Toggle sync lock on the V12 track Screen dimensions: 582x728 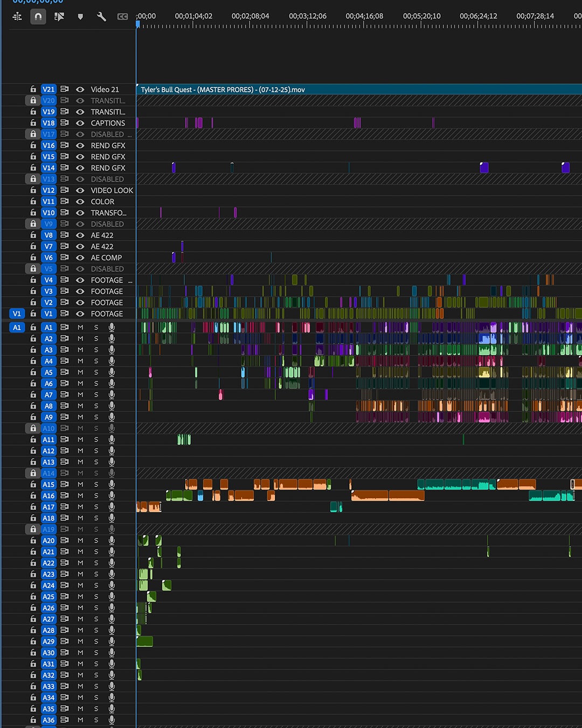65,190
